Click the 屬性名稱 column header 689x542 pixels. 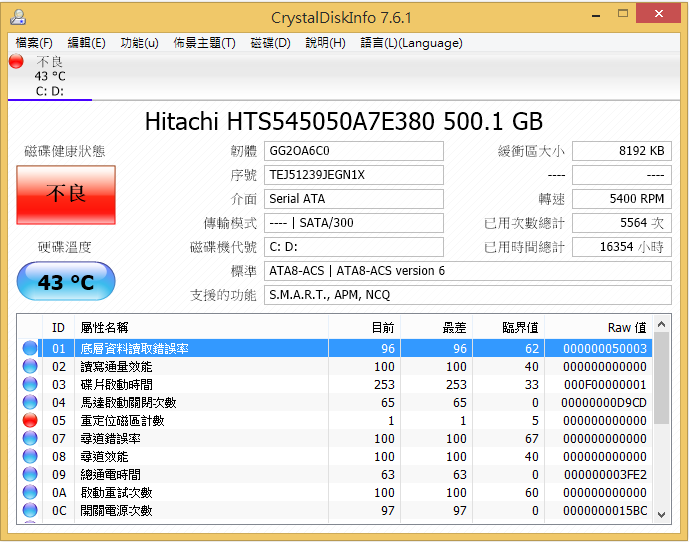pyautogui.click(x=201, y=327)
